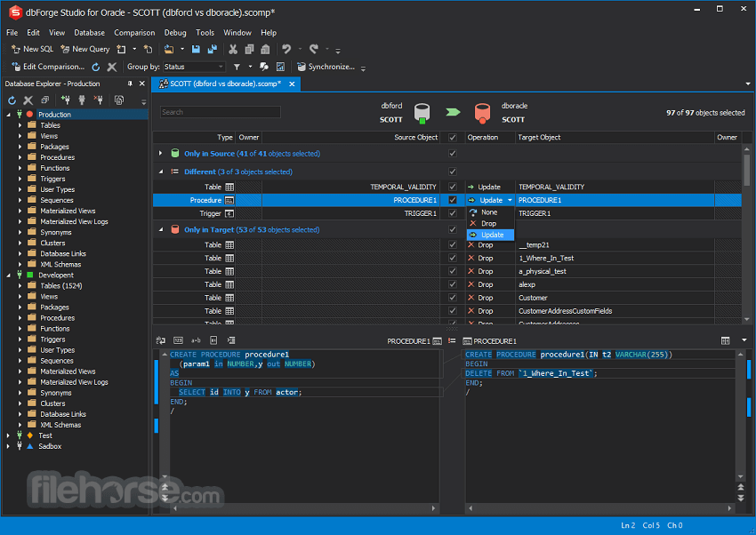Refresh the Database Explorer tree

click(12, 100)
